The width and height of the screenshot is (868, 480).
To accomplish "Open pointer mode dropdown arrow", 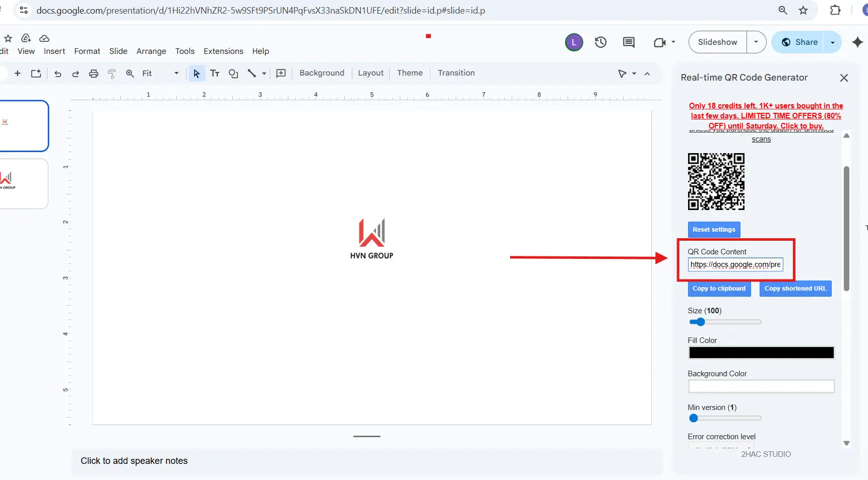I will tap(634, 74).
